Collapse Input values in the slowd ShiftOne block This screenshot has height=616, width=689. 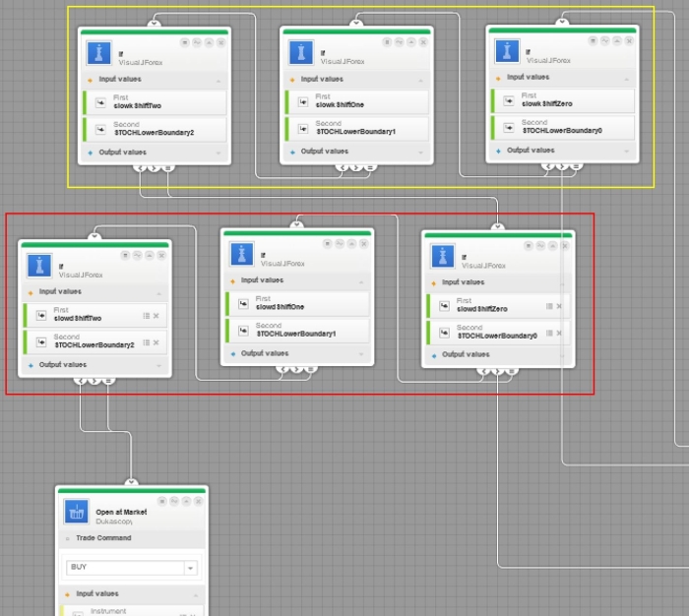point(361,282)
